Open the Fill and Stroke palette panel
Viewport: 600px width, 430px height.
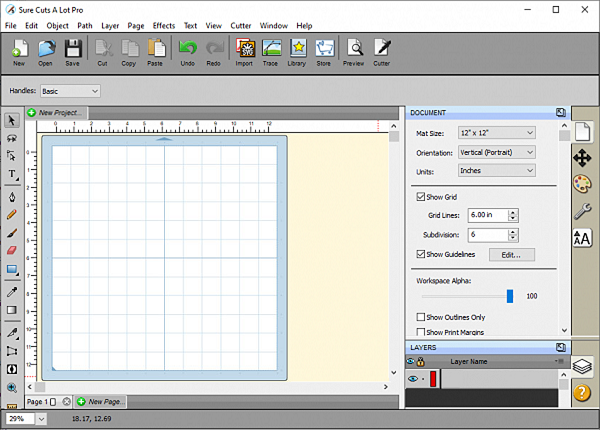click(582, 184)
